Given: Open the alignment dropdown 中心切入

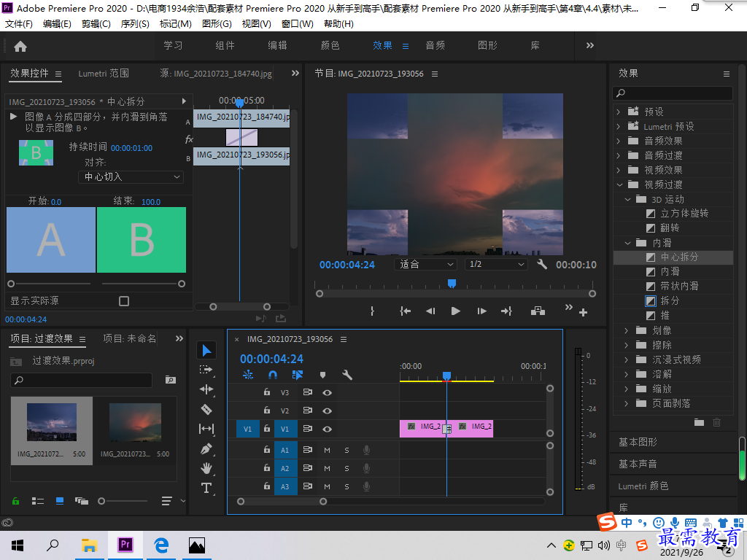Looking at the screenshot, I should tap(131, 176).
